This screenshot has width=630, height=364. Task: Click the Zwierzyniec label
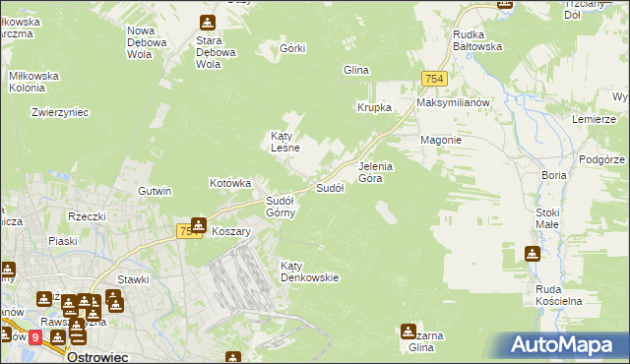pyautogui.click(x=60, y=113)
